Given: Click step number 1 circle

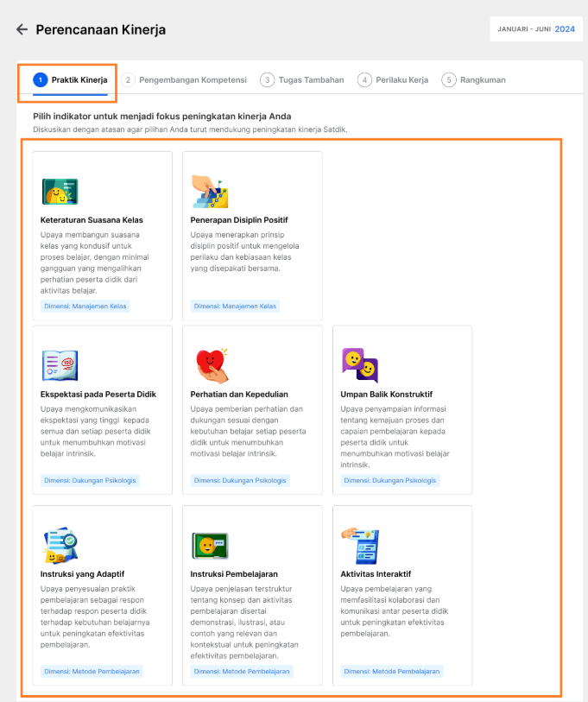Looking at the screenshot, I should click(x=41, y=80).
